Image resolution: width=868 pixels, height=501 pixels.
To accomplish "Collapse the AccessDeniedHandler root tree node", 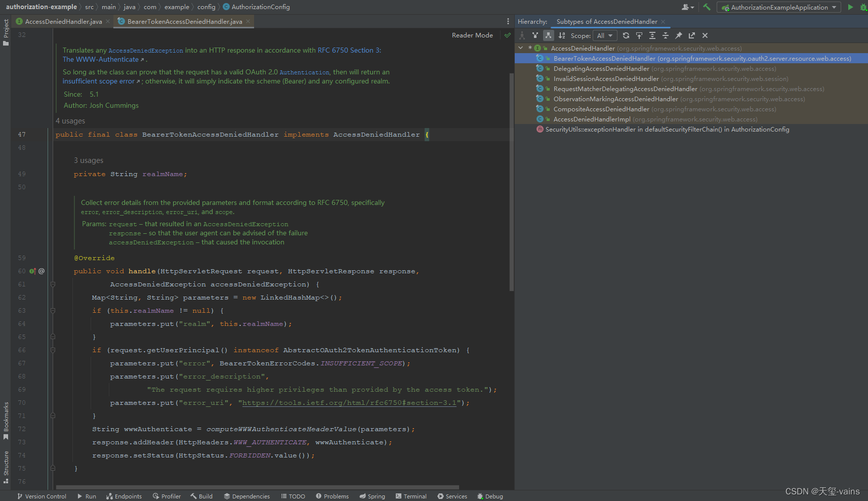I will [521, 48].
